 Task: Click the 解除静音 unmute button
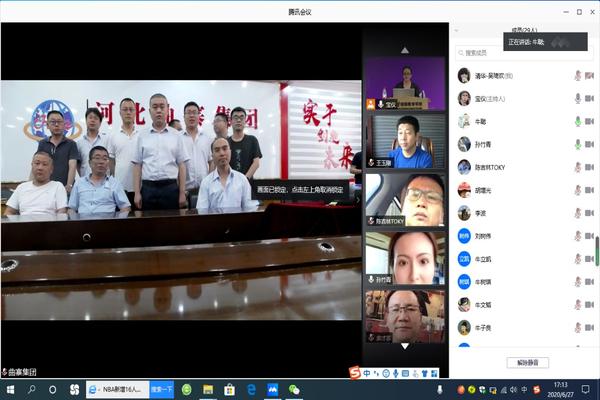pyautogui.click(x=528, y=362)
